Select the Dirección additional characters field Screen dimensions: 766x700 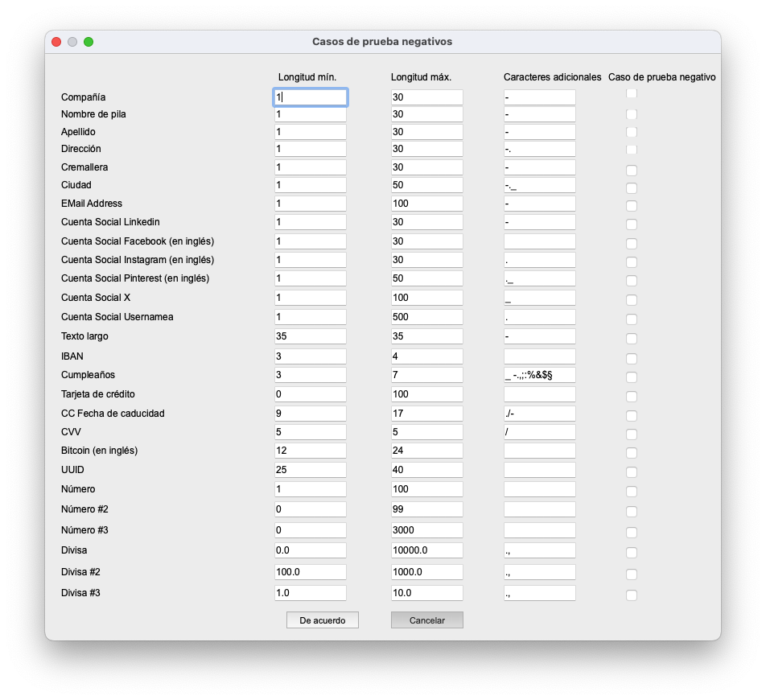coord(539,149)
